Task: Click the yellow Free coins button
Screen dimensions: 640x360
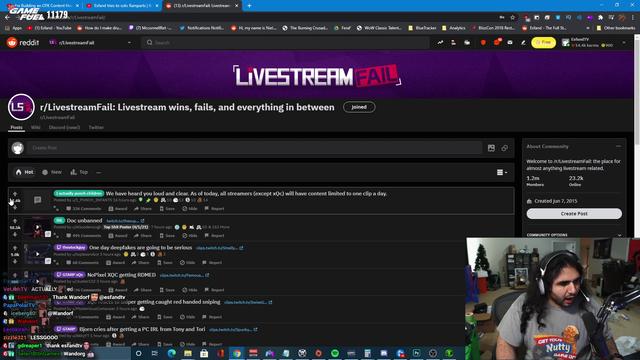Action: click(543, 42)
